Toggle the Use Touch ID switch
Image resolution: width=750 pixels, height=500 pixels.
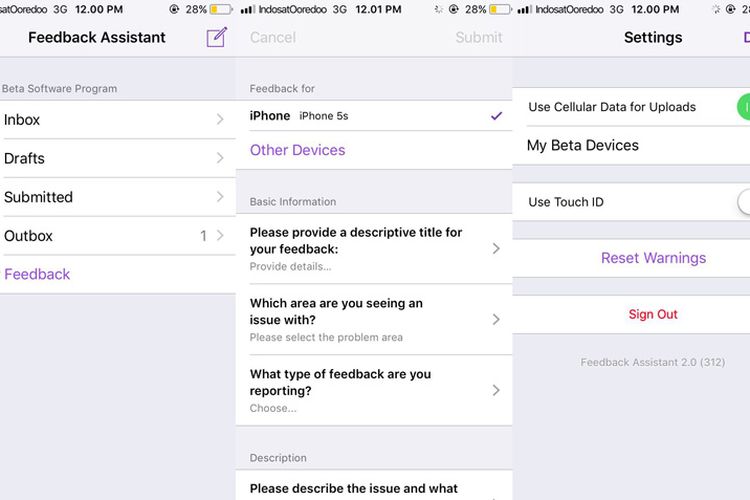click(743, 202)
